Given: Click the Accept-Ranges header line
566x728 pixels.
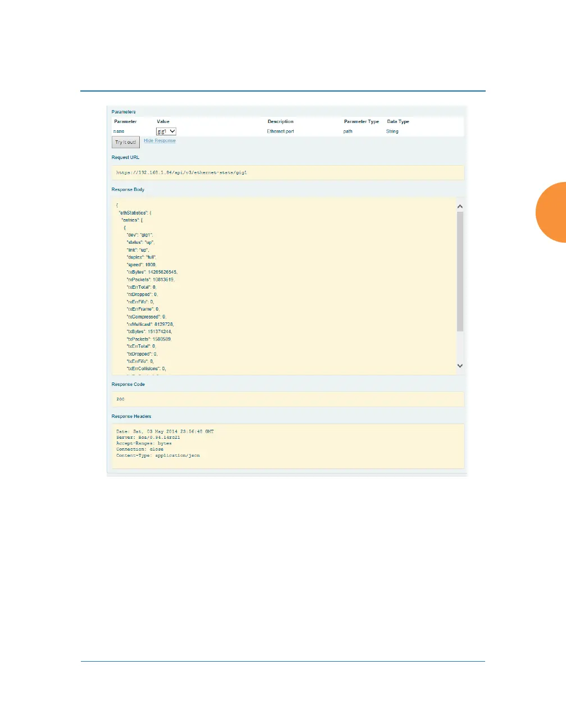Looking at the screenshot, I should point(144,444).
